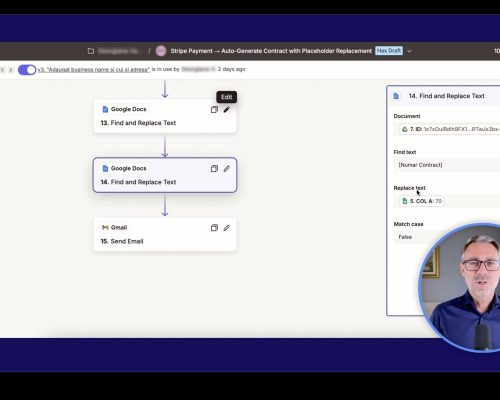Viewport: 500px width, 400px height.
Task: Click the edit pencil on Gmail step 15
Action: pos(227,228)
